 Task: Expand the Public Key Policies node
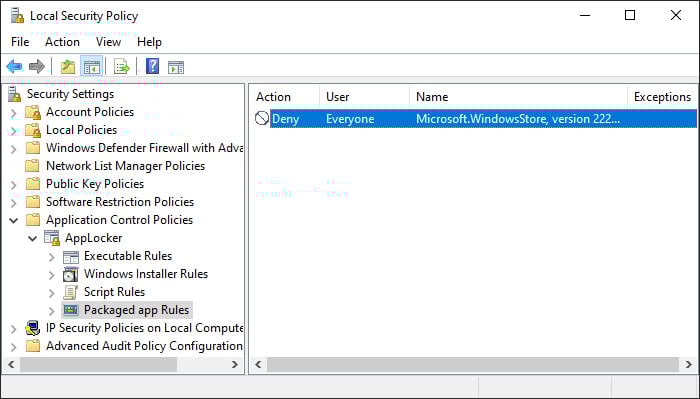13,185
